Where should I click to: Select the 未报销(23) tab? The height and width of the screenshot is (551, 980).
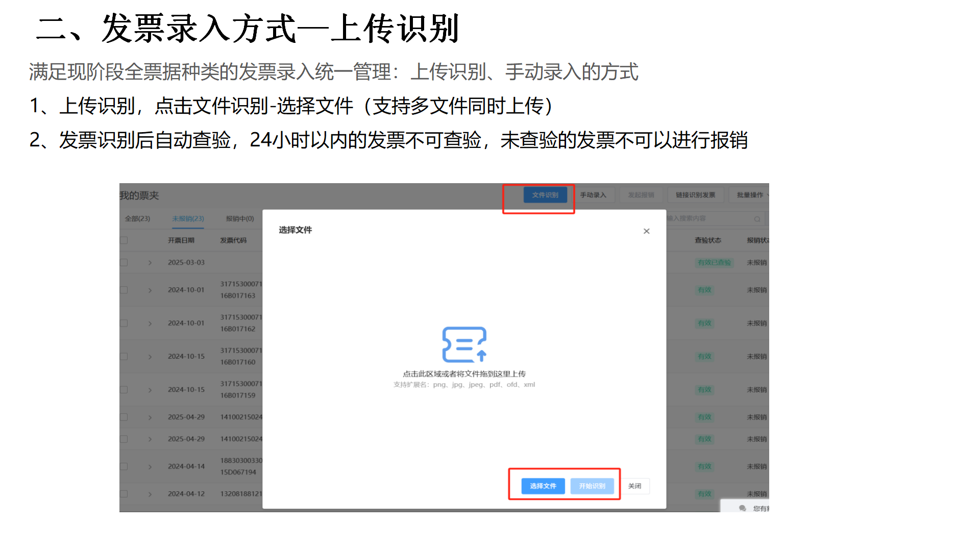(x=188, y=218)
